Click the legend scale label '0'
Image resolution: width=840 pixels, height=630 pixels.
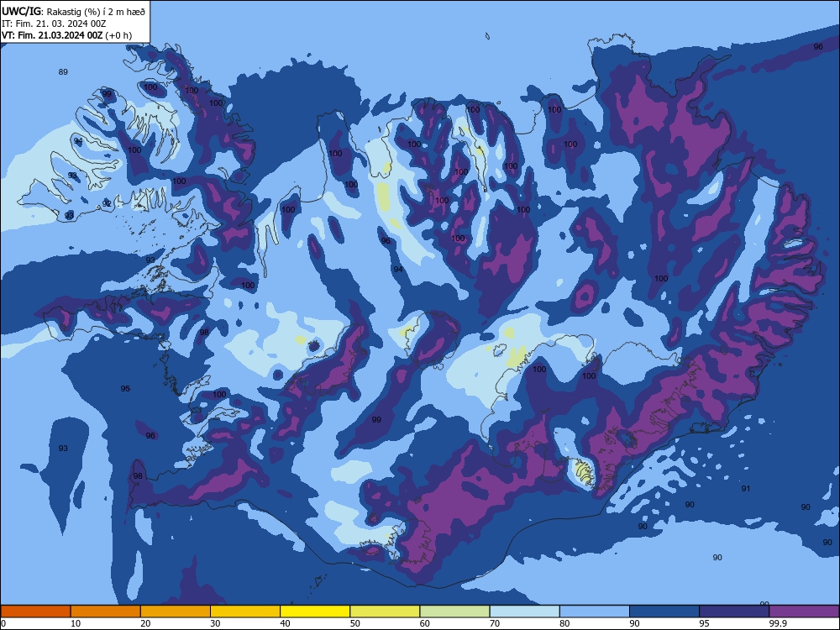coord(3,623)
